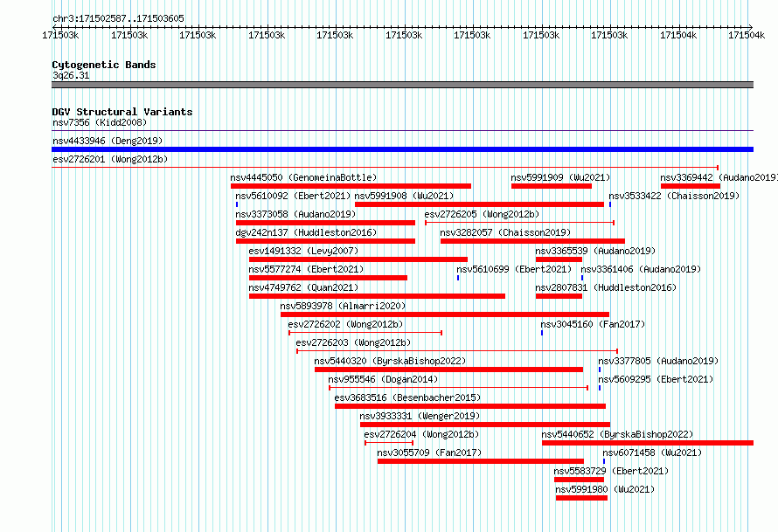
Task: Click the red bar under esv3683516 (Besenbacher2015)
Action: [x=470, y=406]
